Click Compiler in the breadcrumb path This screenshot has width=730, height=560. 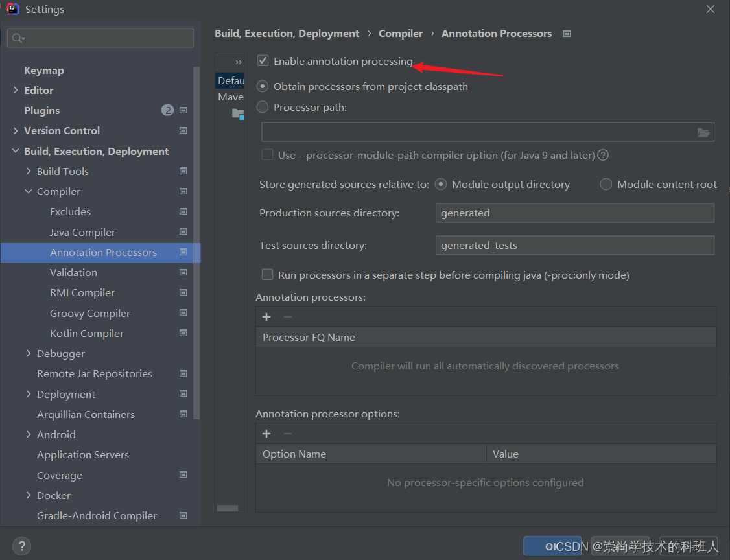click(401, 34)
